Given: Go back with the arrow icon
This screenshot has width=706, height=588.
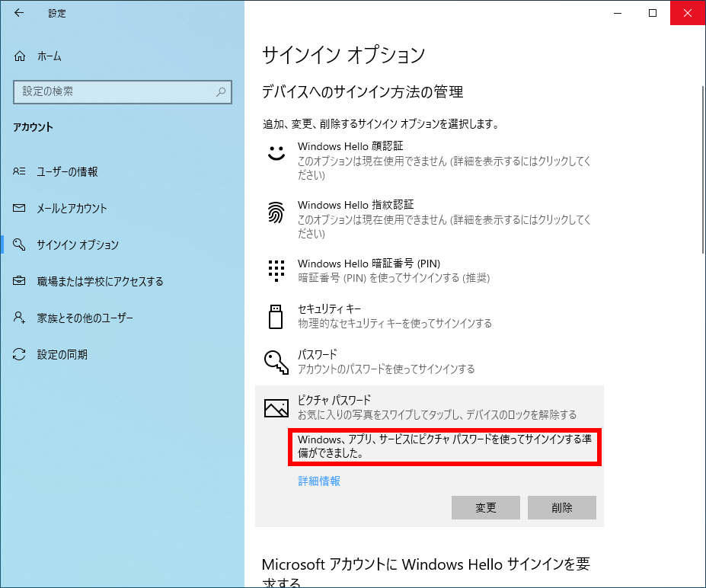Looking at the screenshot, I should pyautogui.click(x=19, y=13).
